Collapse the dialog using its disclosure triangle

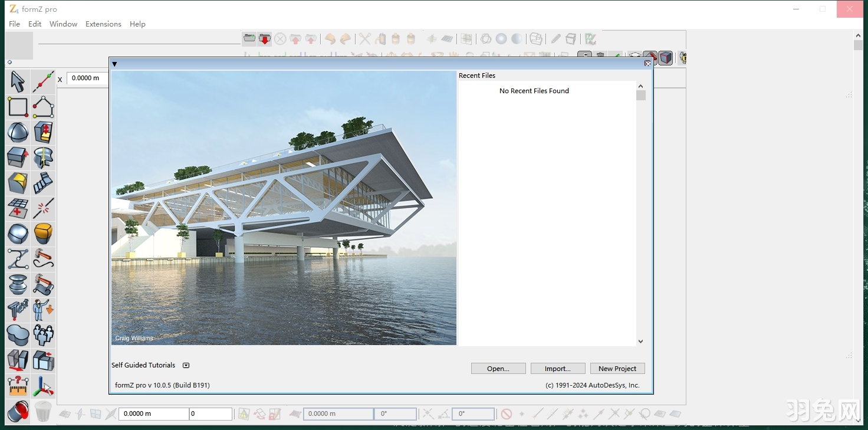click(x=115, y=64)
